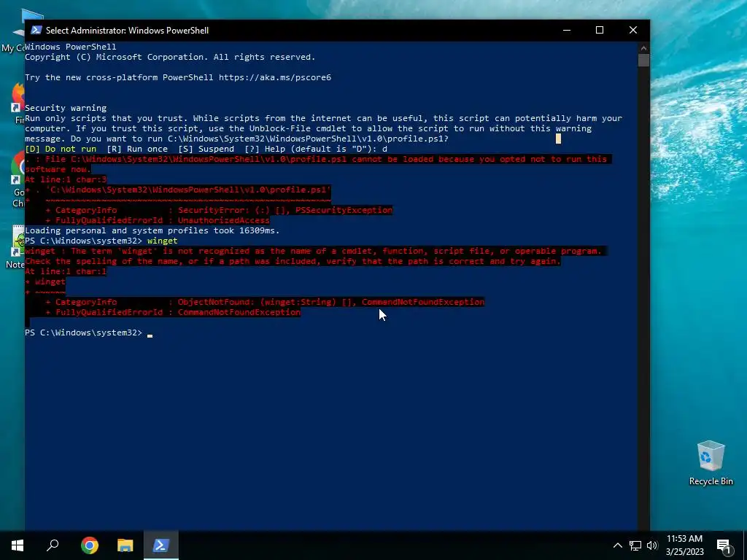Show hidden system tray icons
This screenshot has width=747, height=560.
coord(617,545)
